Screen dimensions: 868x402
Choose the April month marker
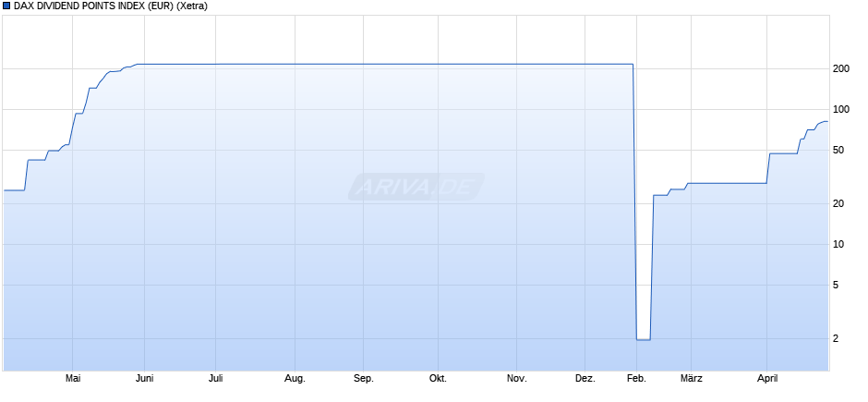pyautogui.click(x=767, y=379)
